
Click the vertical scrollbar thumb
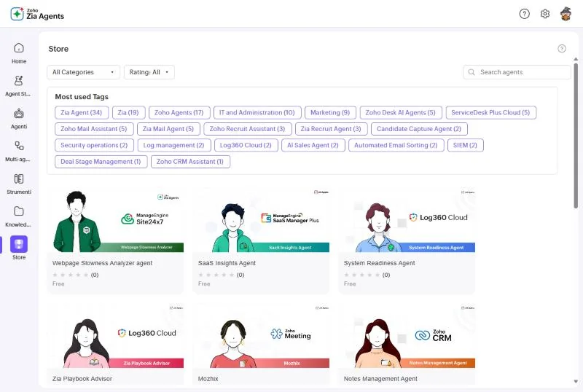click(576, 136)
